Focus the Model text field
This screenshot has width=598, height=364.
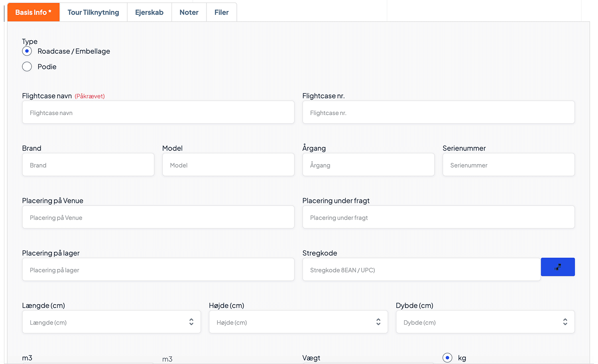tap(228, 165)
